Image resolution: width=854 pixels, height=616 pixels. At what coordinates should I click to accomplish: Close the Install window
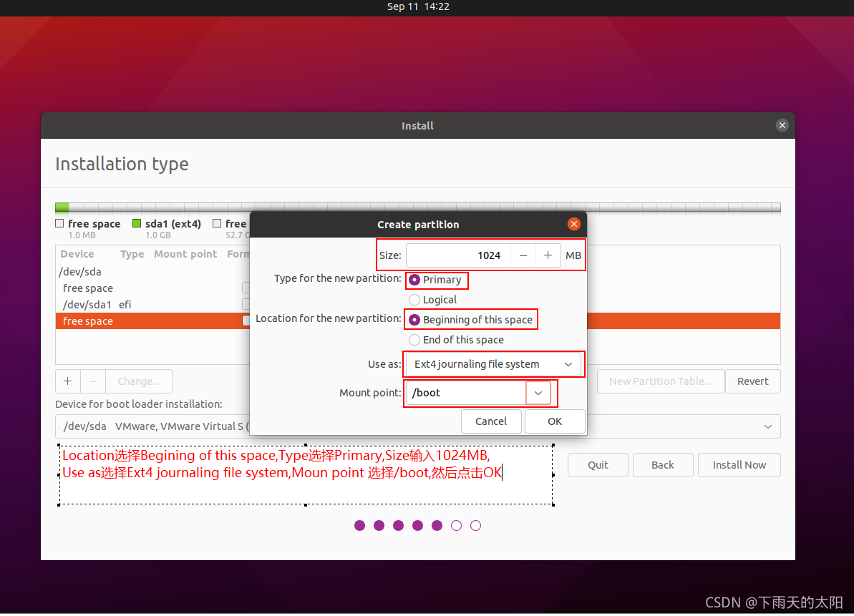click(782, 125)
